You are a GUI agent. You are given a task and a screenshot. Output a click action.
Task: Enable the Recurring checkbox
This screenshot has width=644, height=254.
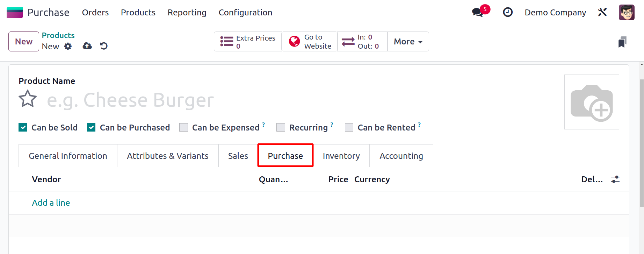[281, 127]
